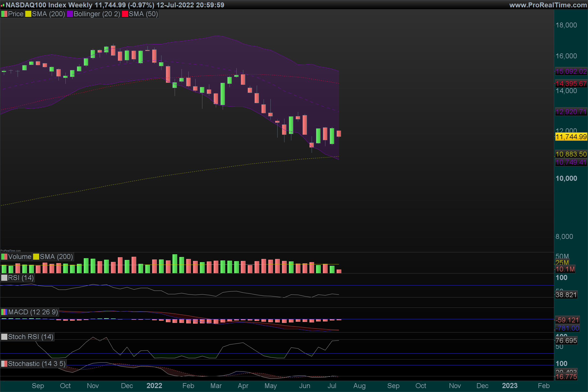This screenshot has height=392, width=588.
Task: Click the Price legend color icon
Action: pos(4,14)
